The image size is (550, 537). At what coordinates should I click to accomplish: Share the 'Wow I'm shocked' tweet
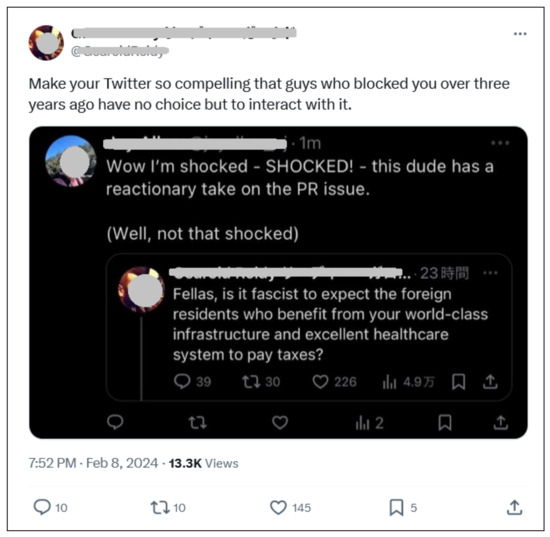(501, 422)
